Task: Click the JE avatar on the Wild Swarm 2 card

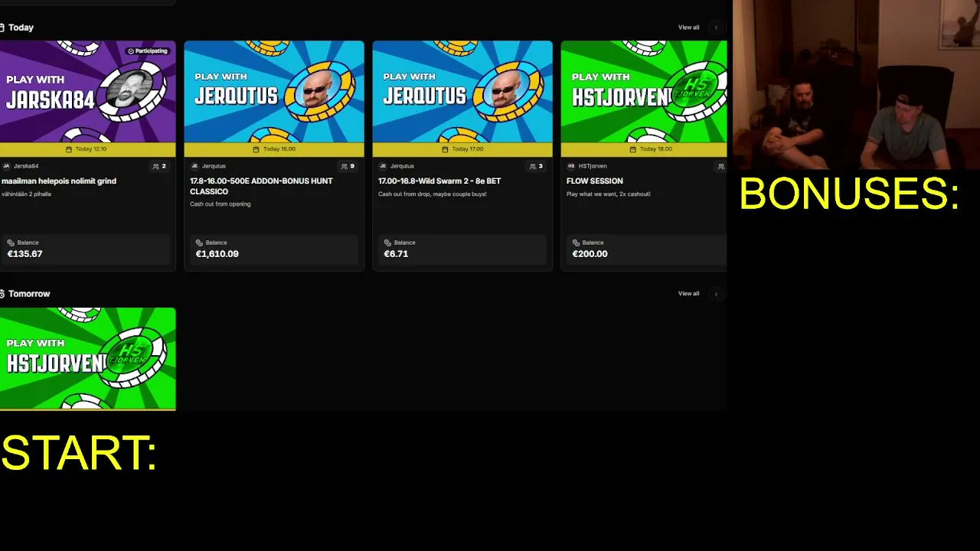Action: 383,166
